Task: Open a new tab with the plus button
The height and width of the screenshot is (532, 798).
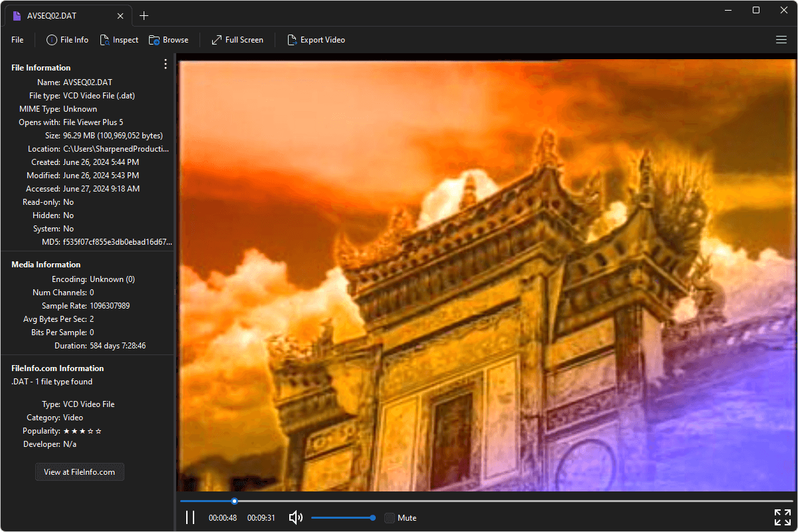Action: coord(144,15)
